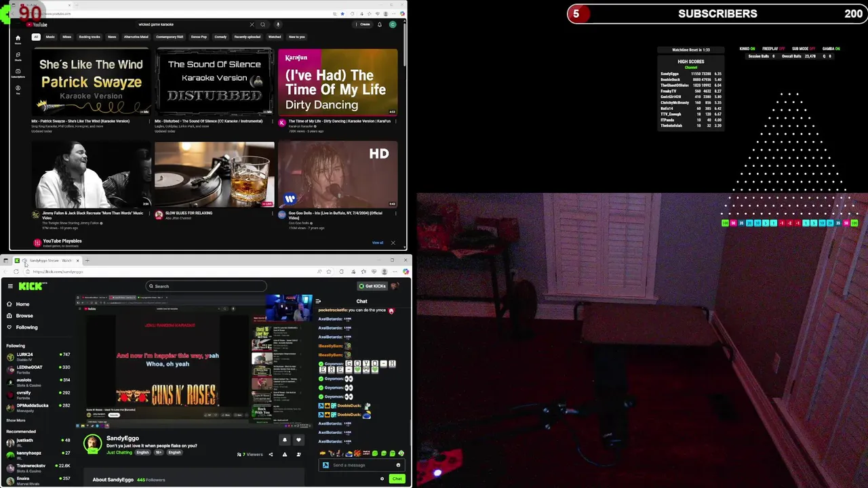868x488 pixels.
Task: Select the Alternative Metal filter chip
Action: click(136, 37)
